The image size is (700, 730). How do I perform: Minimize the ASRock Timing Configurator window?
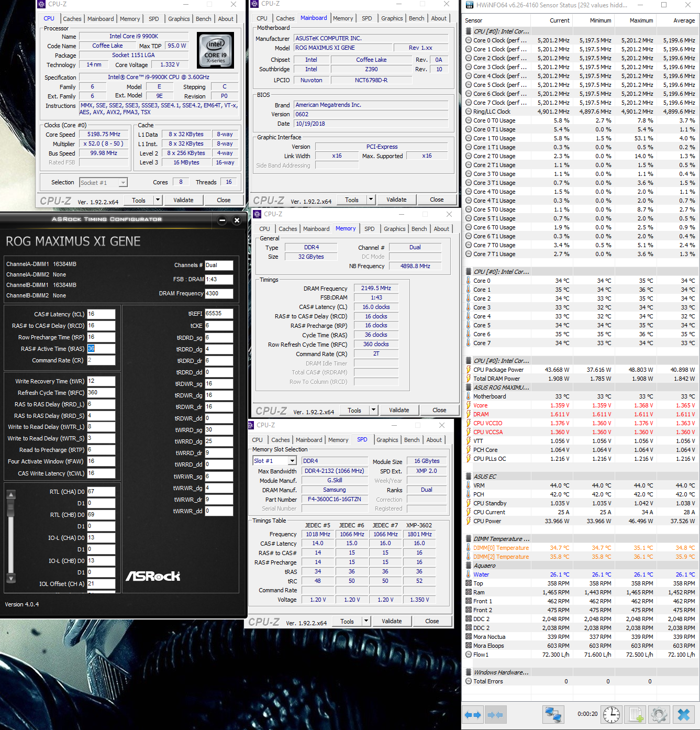pyautogui.click(x=222, y=220)
